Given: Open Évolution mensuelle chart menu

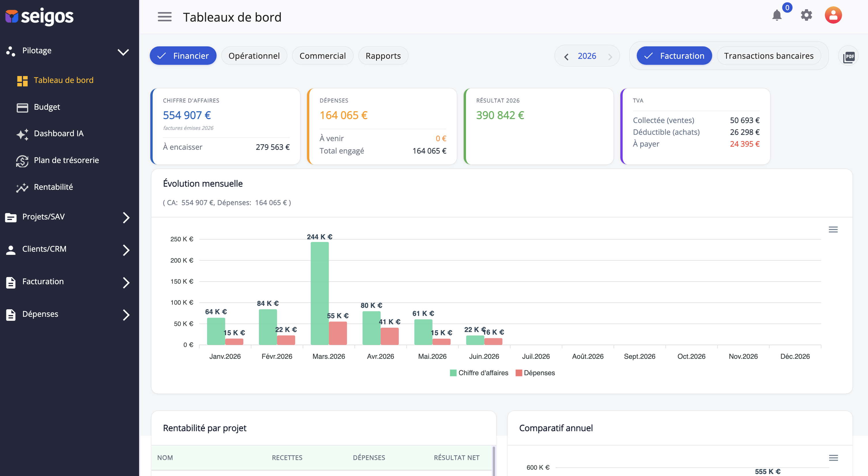Looking at the screenshot, I should coord(833,230).
